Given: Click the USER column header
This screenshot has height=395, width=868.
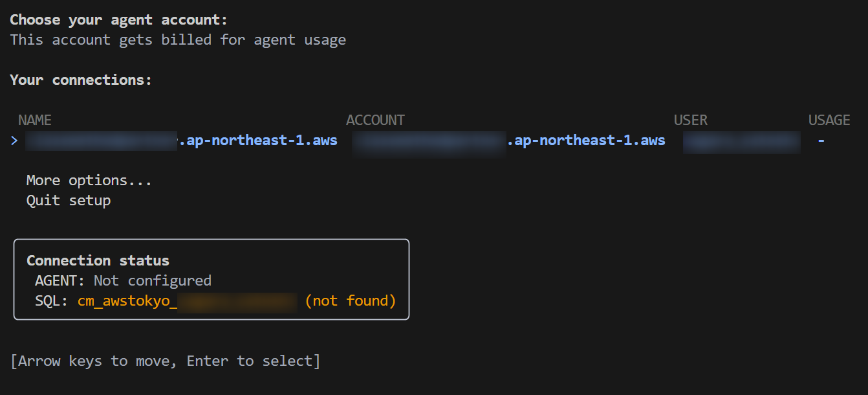Looking at the screenshot, I should (691, 120).
